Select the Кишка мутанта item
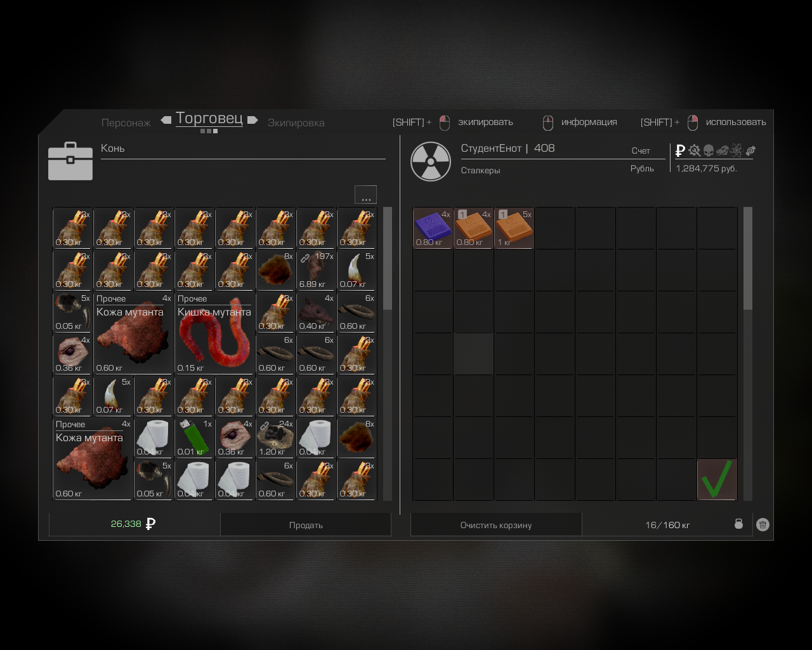Image resolution: width=812 pixels, height=650 pixels. point(214,333)
